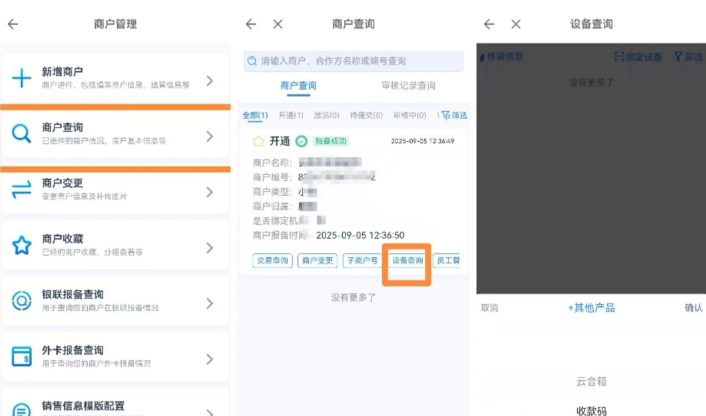This screenshot has width=706, height=416.
Task: Tap 确认 in the product picker
Action: (x=693, y=308)
